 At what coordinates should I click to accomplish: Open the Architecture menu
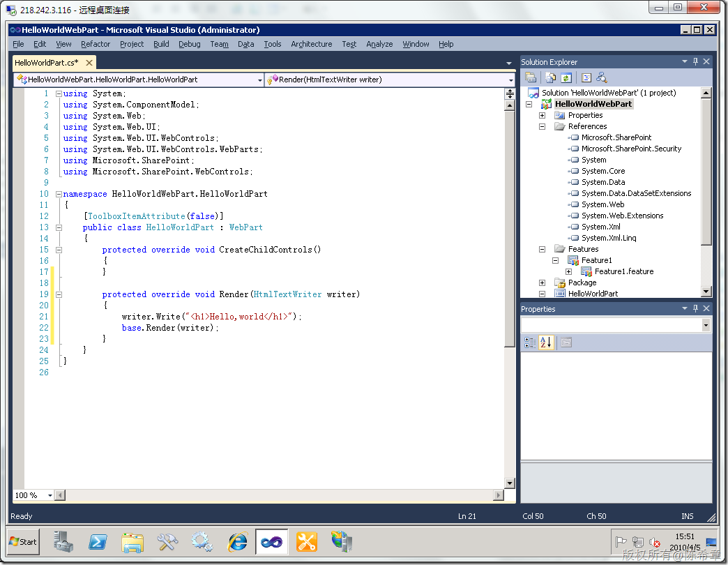[x=312, y=44]
